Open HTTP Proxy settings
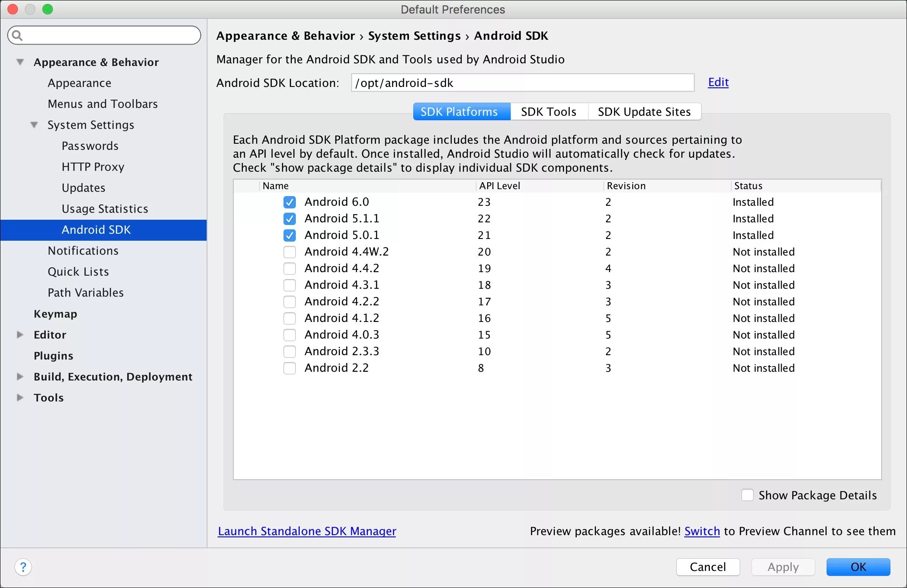This screenshot has height=588, width=907. 93,167
